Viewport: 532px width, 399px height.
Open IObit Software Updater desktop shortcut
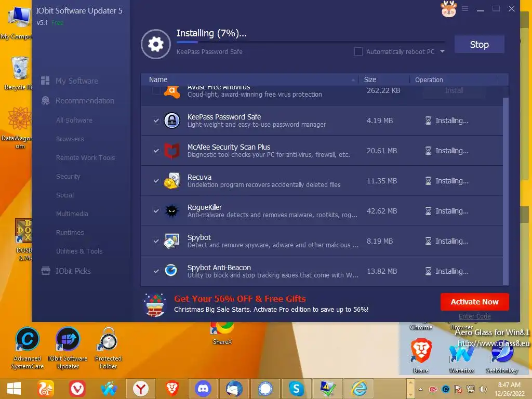pyautogui.click(x=68, y=348)
